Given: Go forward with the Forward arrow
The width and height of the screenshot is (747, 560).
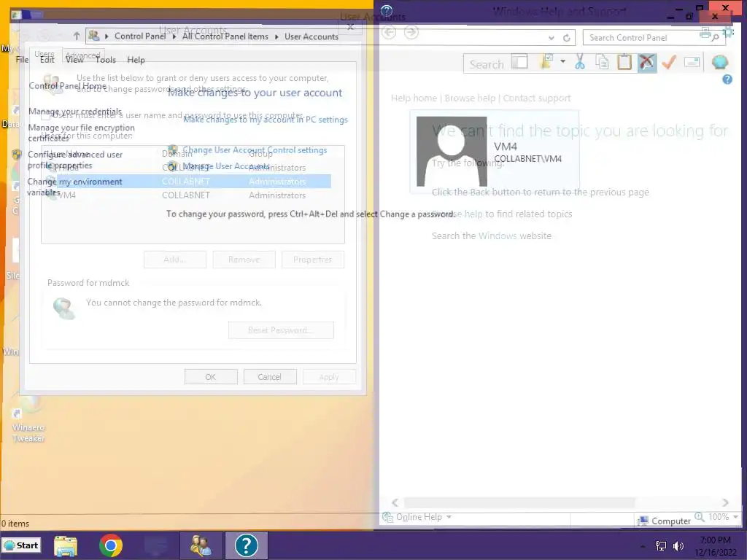Looking at the screenshot, I should [411, 32].
